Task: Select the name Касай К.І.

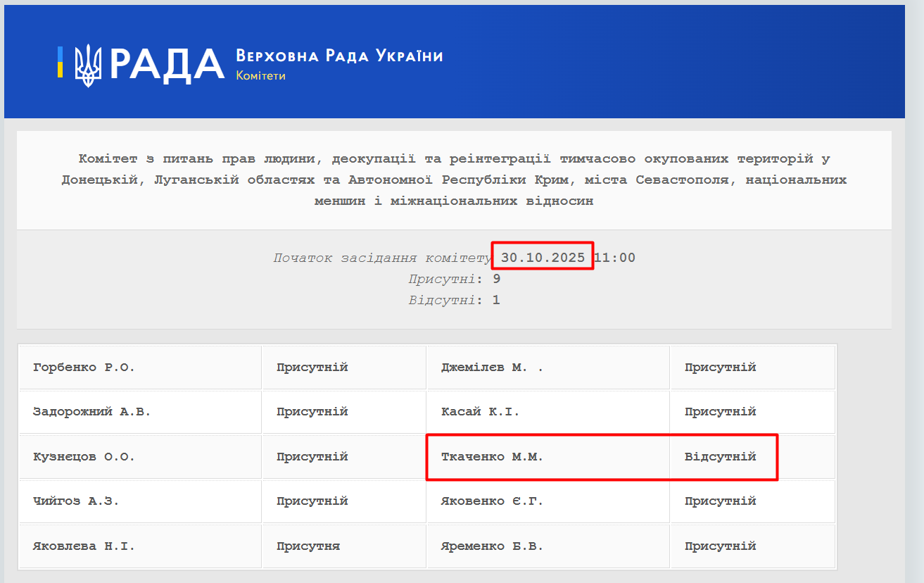Action: pos(480,412)
